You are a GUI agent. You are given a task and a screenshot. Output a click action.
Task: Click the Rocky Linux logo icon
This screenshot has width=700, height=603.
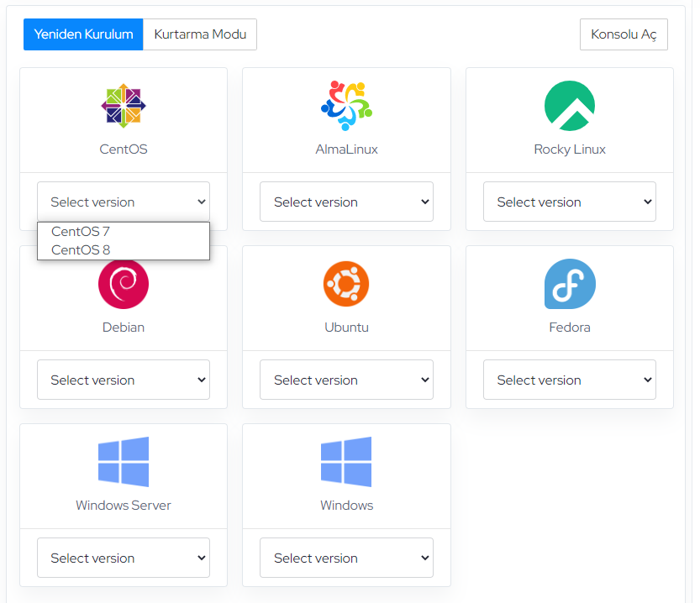pyautogui.click(x=570, y=106)
